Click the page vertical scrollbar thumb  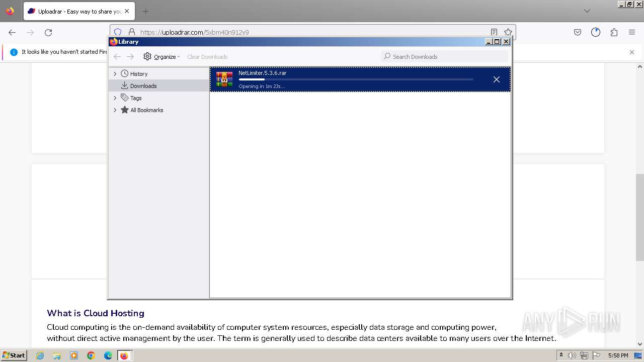640,217
